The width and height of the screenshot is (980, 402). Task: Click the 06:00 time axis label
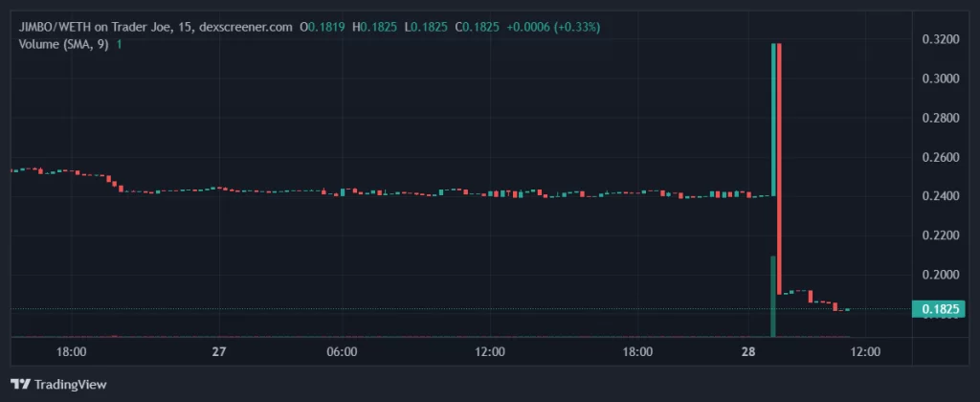[x=342, y=352]
